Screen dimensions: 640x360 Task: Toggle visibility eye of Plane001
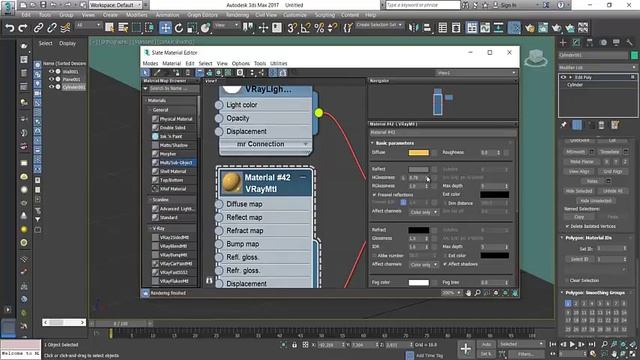[x=51, y=79]
